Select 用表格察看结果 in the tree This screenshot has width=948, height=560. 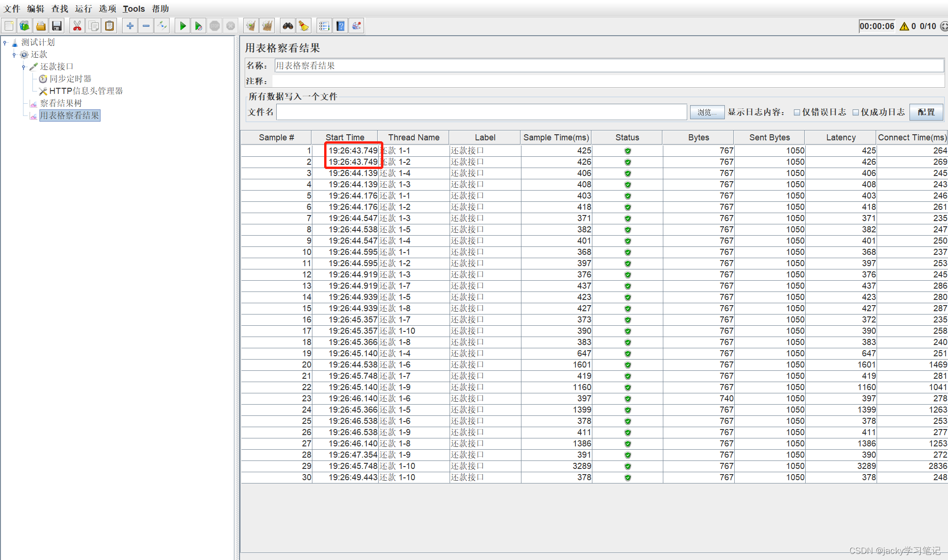pyautogui.click(x=70, y=115)
